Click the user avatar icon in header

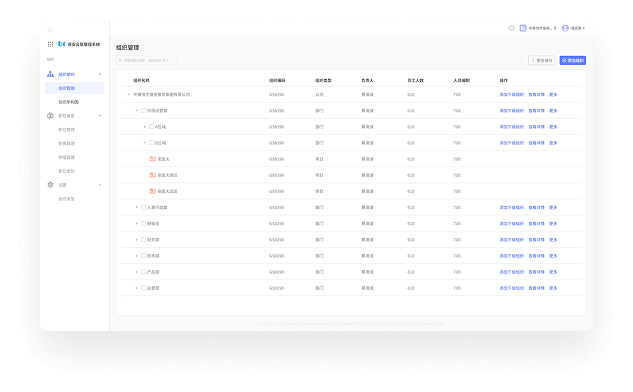pos(565,28)
